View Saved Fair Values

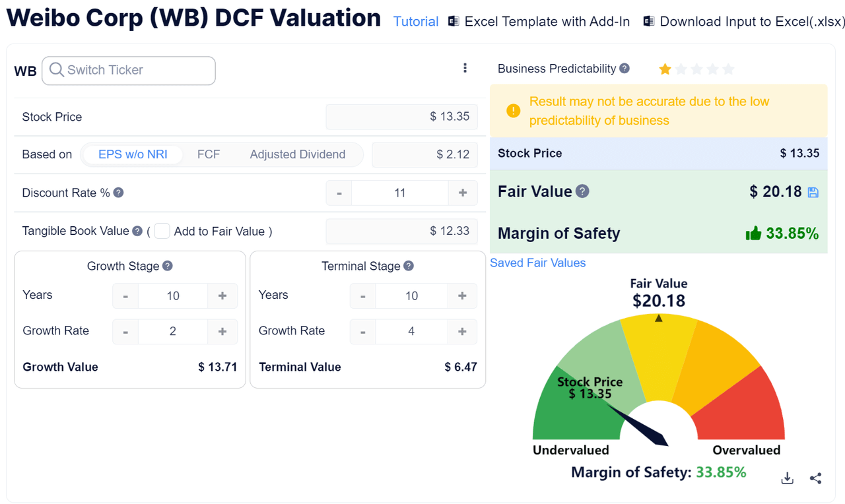tap(537, 263)
